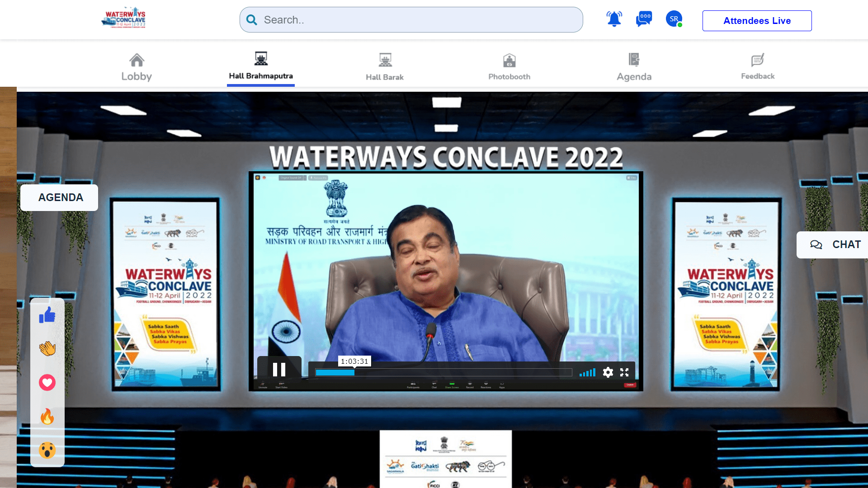Open video settings gear

(x=608, y=372)
